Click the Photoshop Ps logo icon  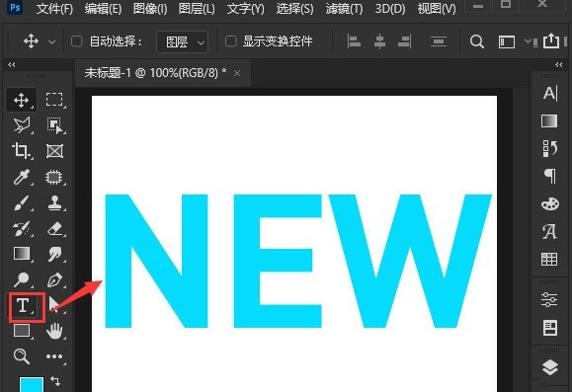[x=15, y=7]
